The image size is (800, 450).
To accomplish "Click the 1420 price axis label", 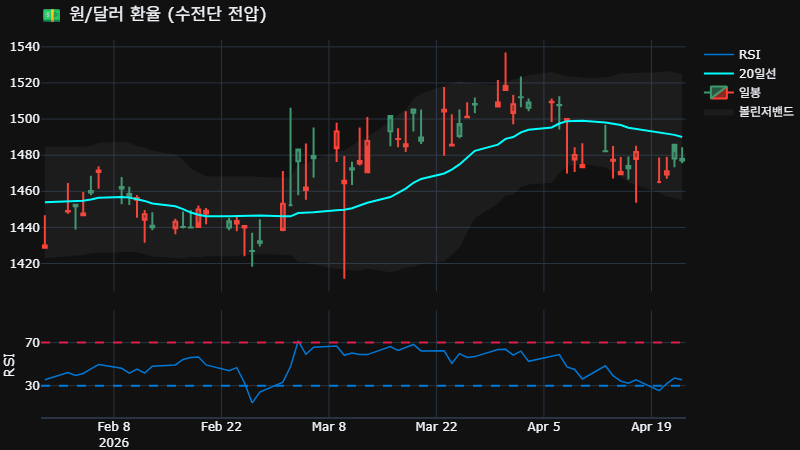I will click(24, 263).
